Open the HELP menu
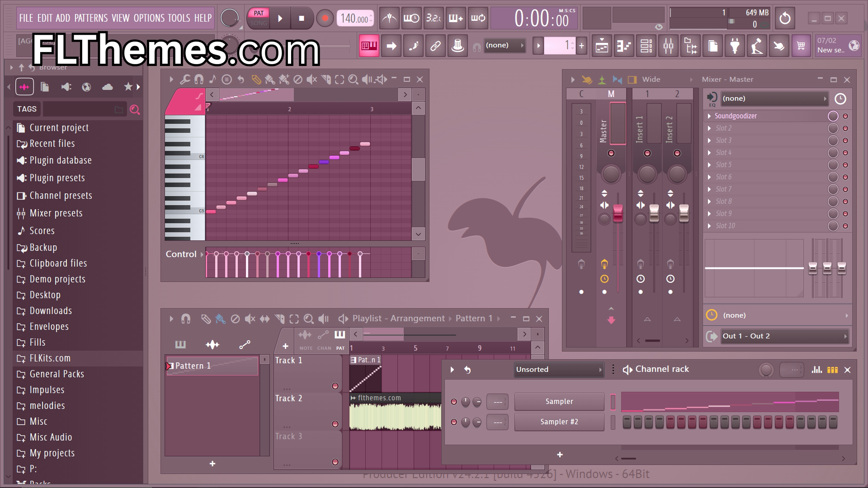This screenshot has height=488, width=868. click(203, 18)
